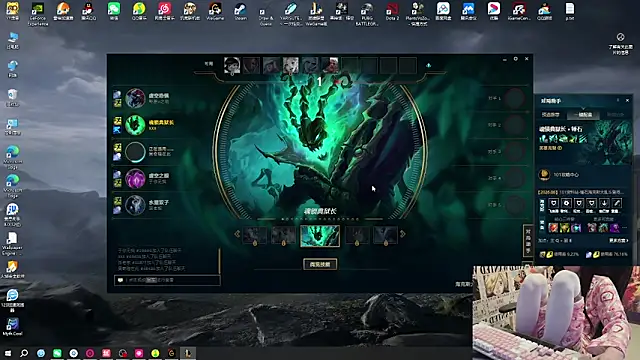
Task: Click second summoner spell of second teammate
Action: coord(118,130)
